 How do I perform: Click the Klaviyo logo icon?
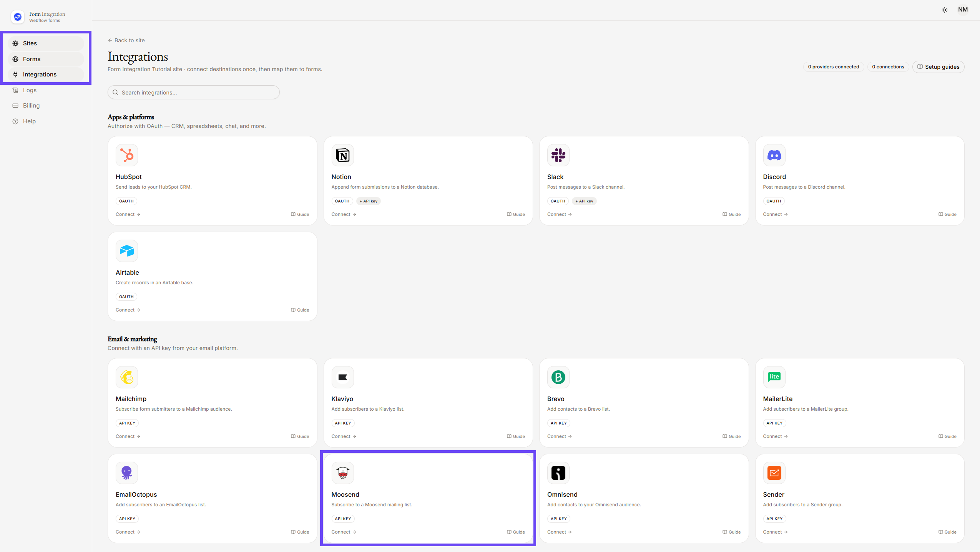tap(342, 377)
